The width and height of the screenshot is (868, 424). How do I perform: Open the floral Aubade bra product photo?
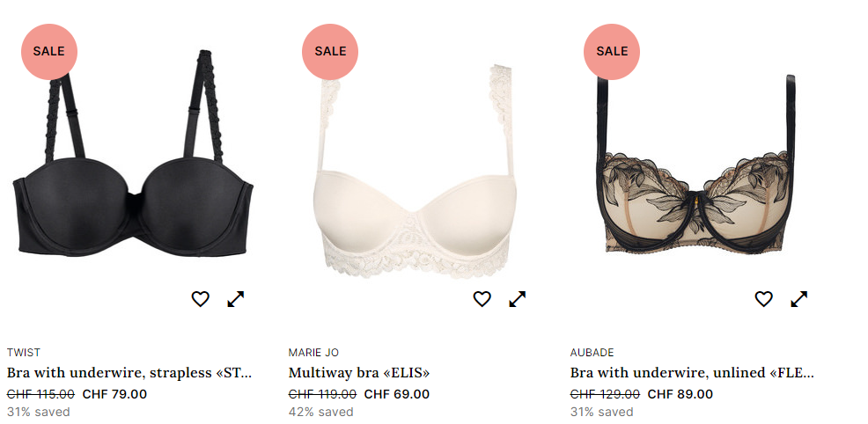695,164
